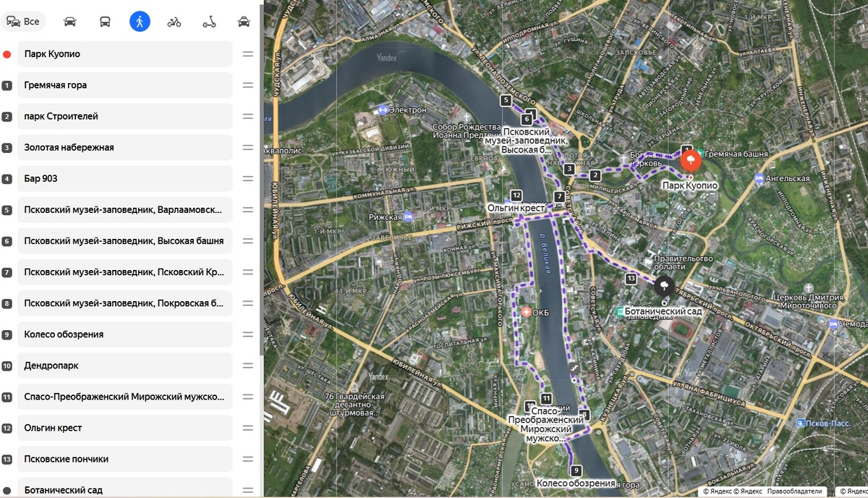Click the Варлаамовск... museum waypoint field

pos(124,210)
